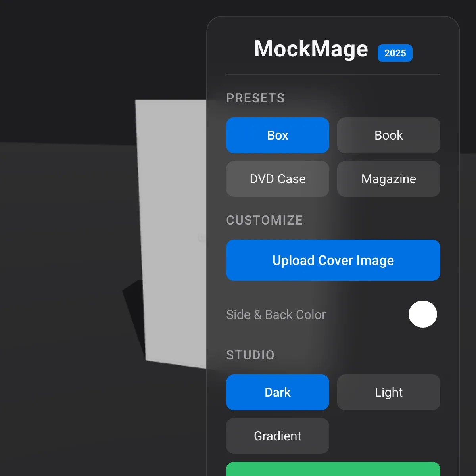Enable the Gradient studio background
The image size is (476, 476).
point(278,436)
